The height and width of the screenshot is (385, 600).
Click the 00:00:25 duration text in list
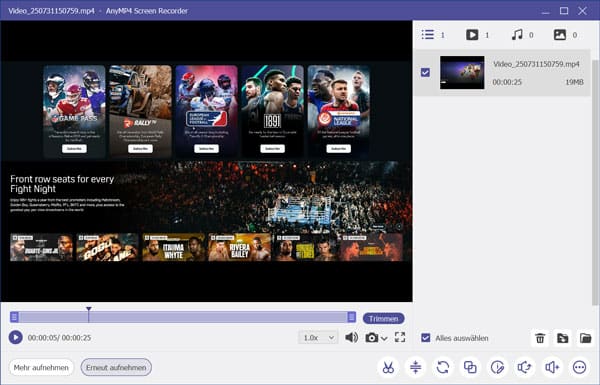(x=507, y=82)
